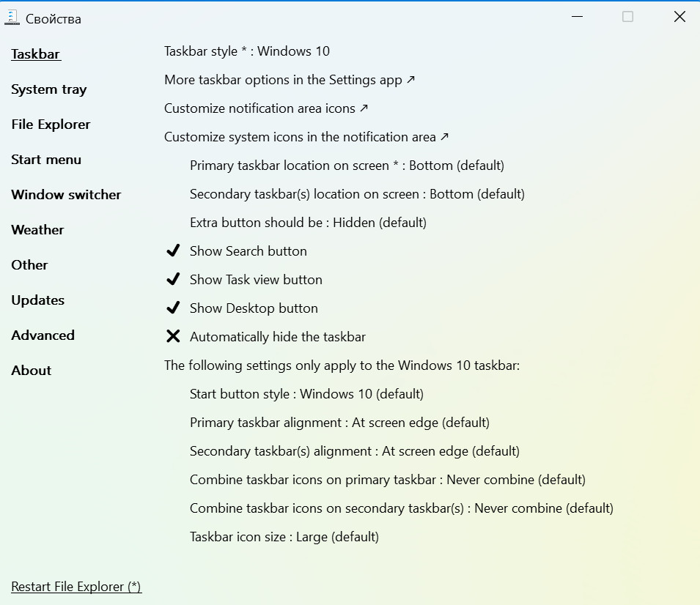Switch to the File Explorer section
The width and height of the screenshot is (700, 605).
point(51,125)
